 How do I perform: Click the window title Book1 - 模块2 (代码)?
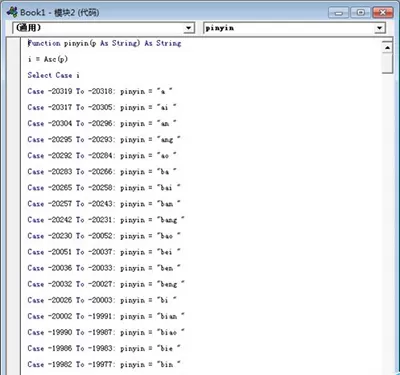point(60,12)
